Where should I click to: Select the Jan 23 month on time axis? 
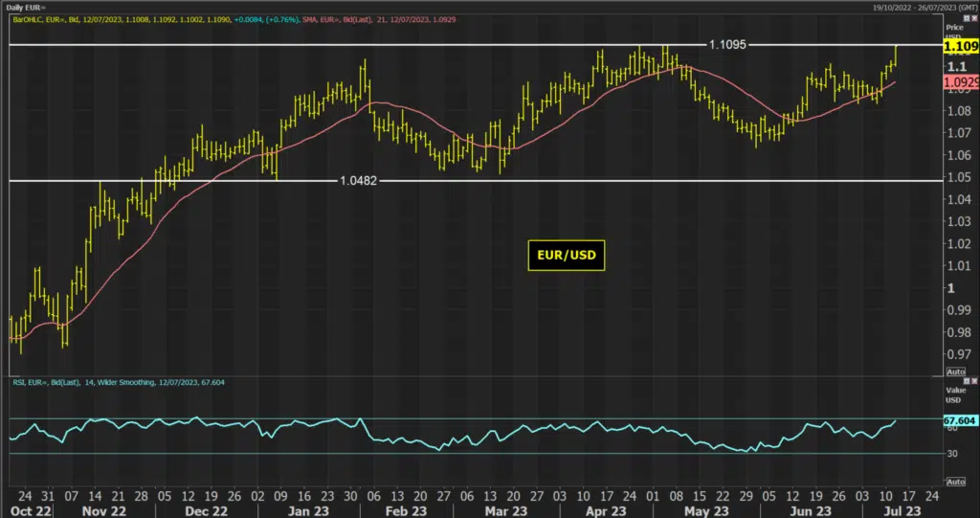tap(308, 511)
